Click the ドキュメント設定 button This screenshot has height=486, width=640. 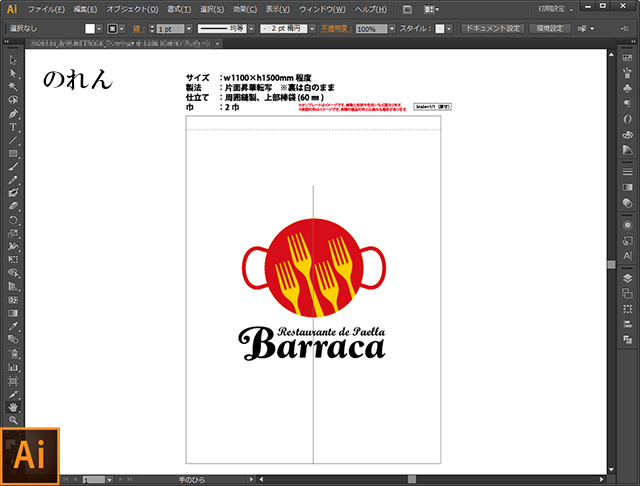pos(494,29)
